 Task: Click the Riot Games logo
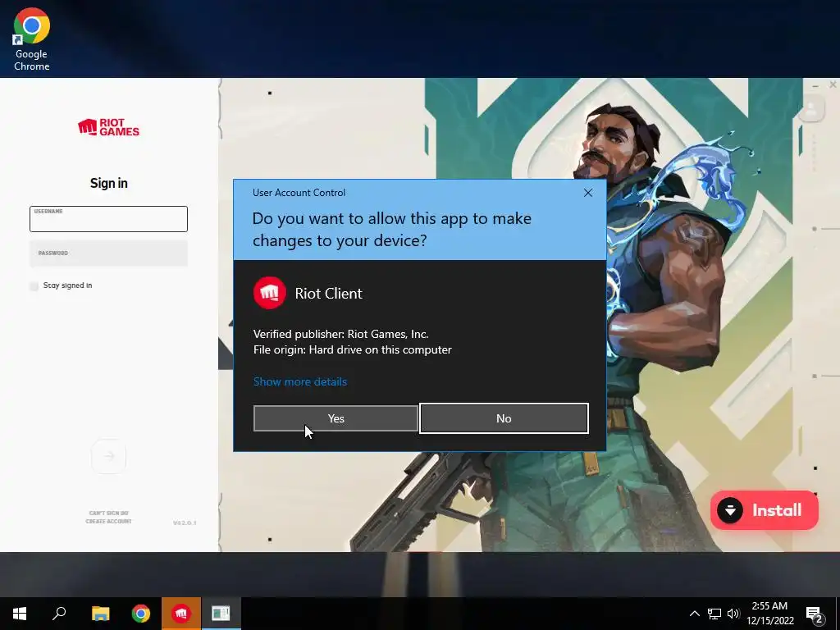click(109, 127)
